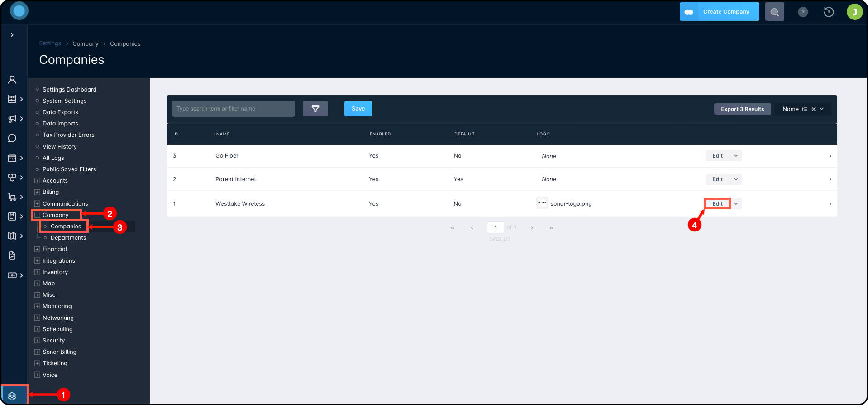The height and width of the screenshot is (405, 868).
Task: Expand the Go Fiber row chevron
Action: [830, 156]
